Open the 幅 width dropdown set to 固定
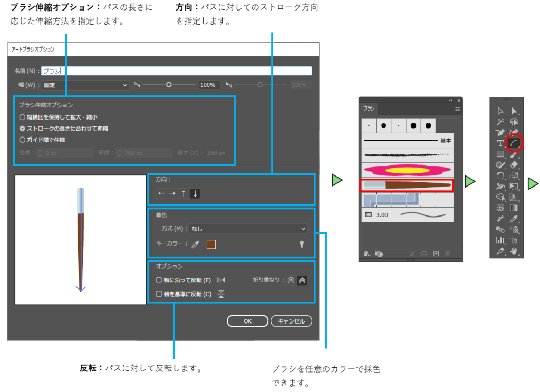540x392 pixels. (x=85, y=85)
